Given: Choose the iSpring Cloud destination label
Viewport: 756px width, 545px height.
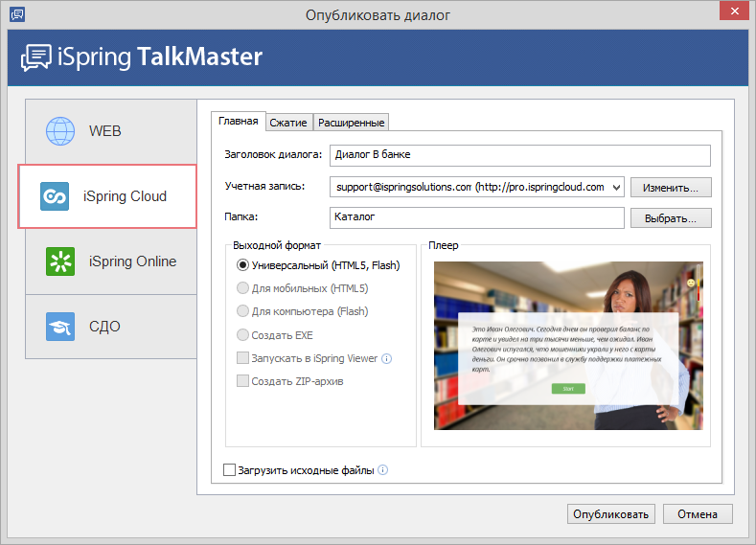Looking at the screenshot, I should [x=125, y=196].
